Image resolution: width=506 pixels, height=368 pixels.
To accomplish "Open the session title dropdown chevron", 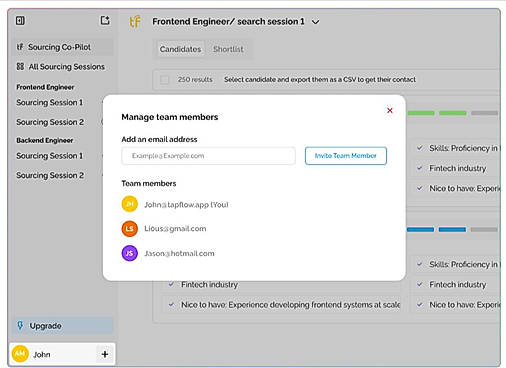I will tap(315, 22).
